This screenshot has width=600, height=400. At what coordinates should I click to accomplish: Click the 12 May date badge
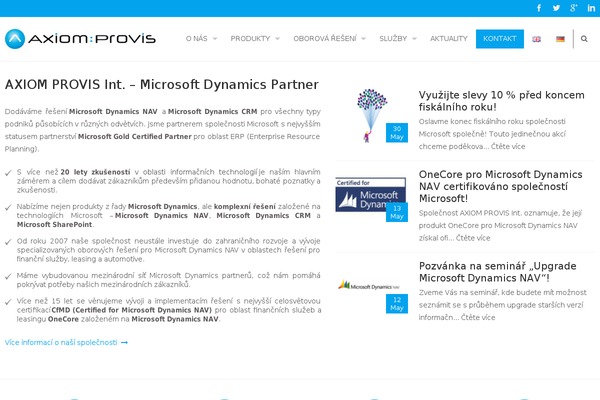tap(397, 304)
